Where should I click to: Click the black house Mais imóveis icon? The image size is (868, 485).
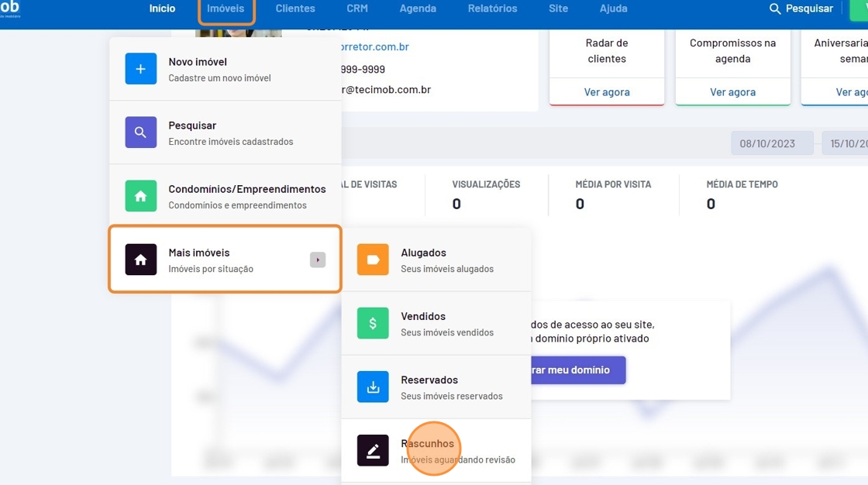(140, 260)
